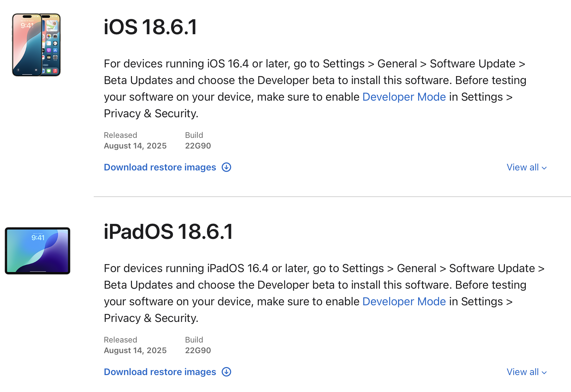This screenshot has width=571, height=392.
Task: Expand the chevron beside iOS View all
Action: click(x=544, y=168)
